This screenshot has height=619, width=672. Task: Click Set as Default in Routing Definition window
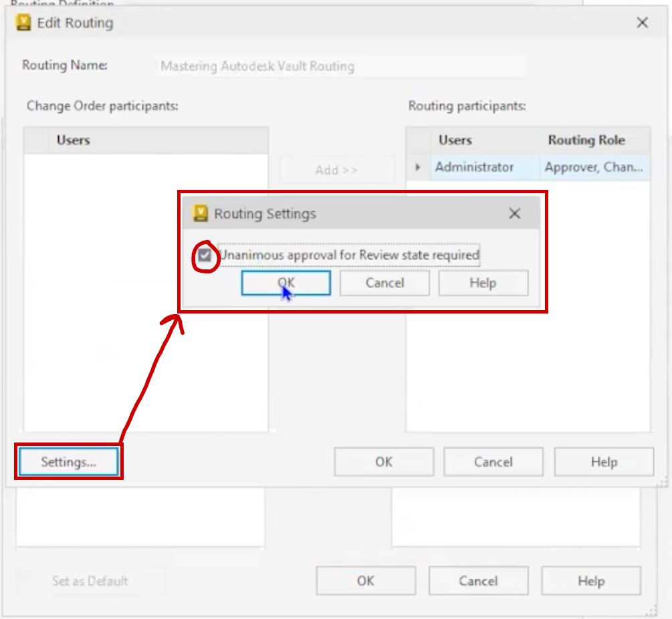(90, 581)
